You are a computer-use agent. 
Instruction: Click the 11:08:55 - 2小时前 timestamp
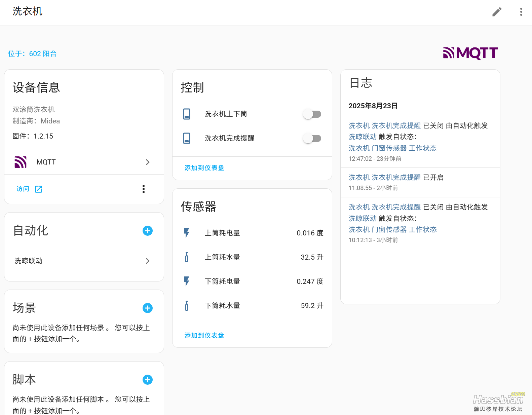pyautogui.click(x=373, y=188)
